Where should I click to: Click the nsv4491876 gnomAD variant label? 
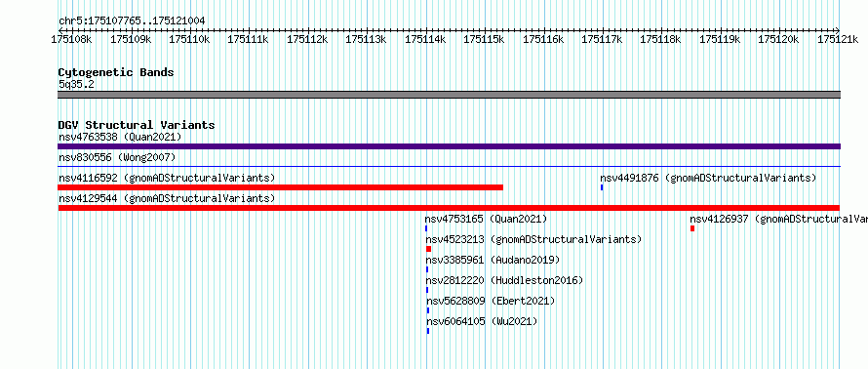click(x=709, y=178)
